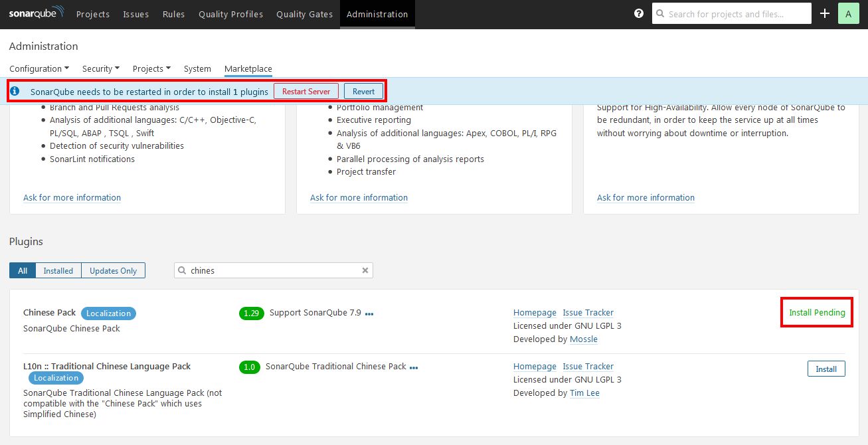Open the Configuration dropdown
The width and height of the screenshot is (868, 445).
point(39,68)
